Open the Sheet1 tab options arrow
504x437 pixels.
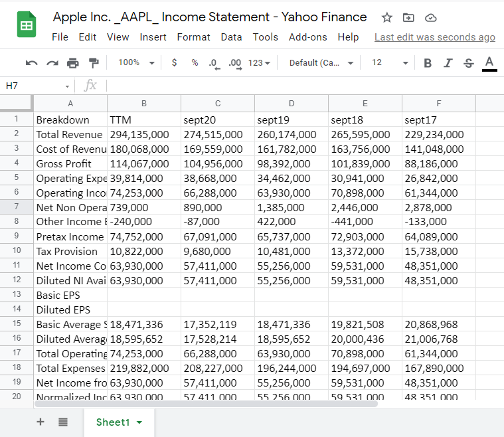click(x=139, y=422)
